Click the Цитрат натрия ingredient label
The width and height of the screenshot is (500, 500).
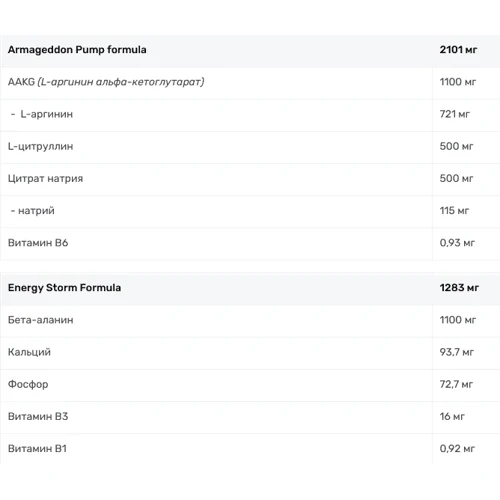tap(45, 178)
